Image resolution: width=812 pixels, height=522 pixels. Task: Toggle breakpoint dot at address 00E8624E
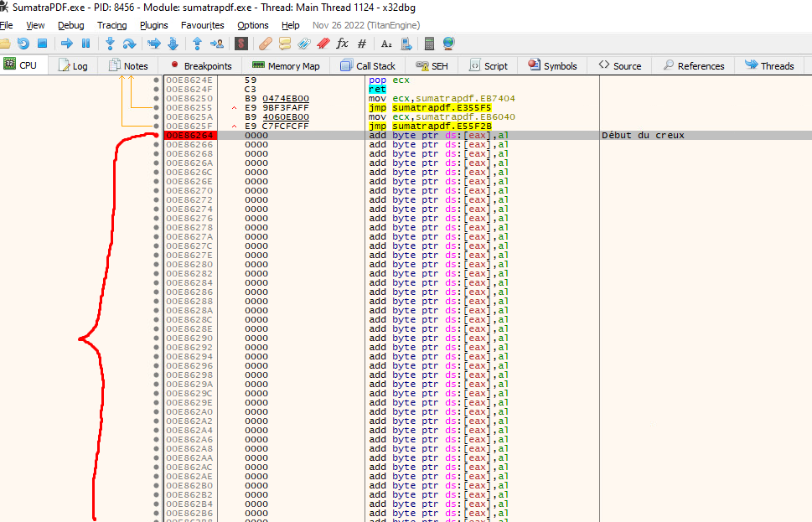(157, 80)
